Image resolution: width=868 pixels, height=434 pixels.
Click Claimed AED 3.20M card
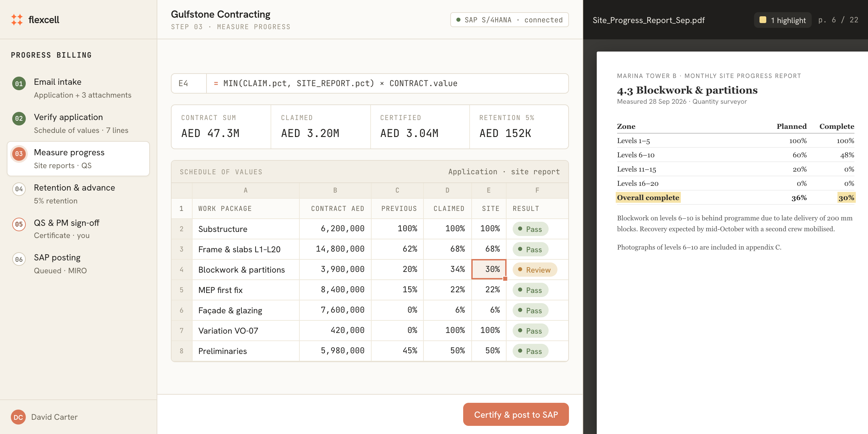coord(321,127)
